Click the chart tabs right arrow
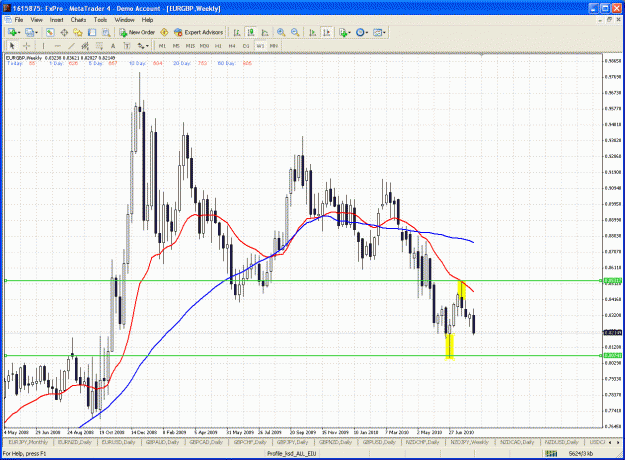Viewport: 625px width, 460px height. pyautogui.click(x=618, y=442)
